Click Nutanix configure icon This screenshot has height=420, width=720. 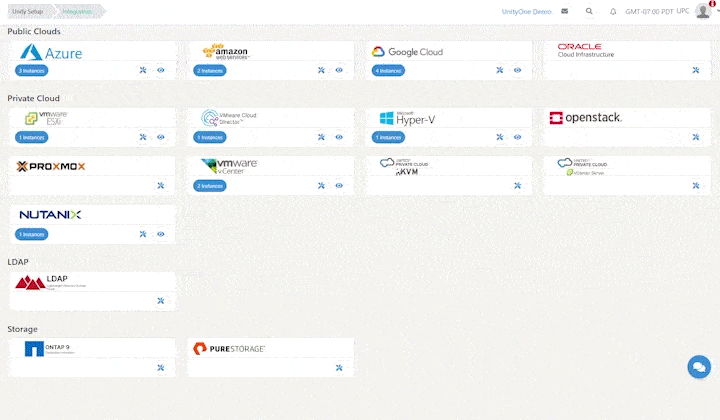pyautogui.click(x=143, y=234)
